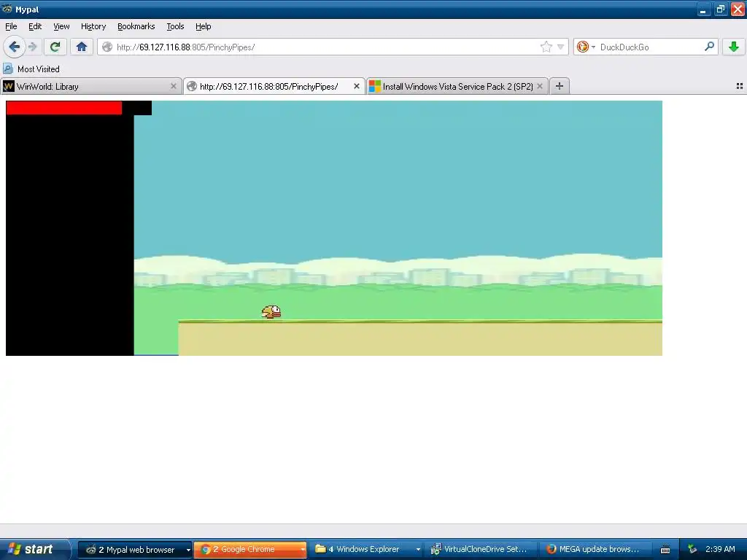Open the Help menu
The height and width of the screenshot is (560, 747).
[203, 26]
